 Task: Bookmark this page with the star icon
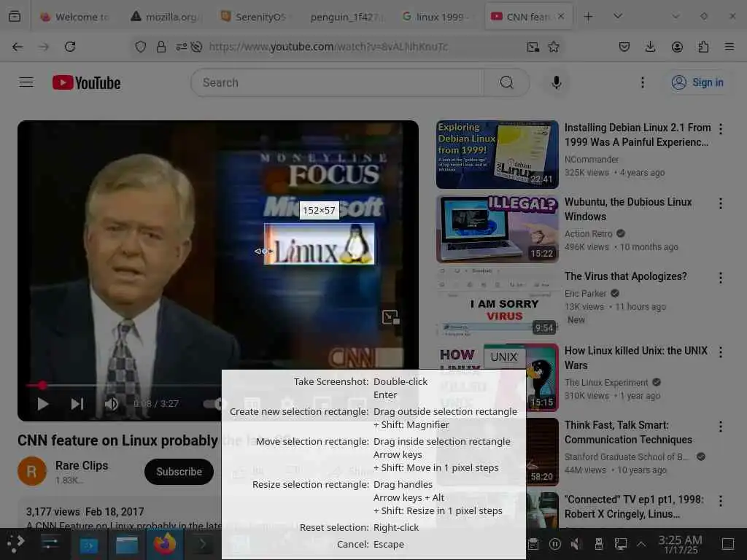(x=554, y=47)
